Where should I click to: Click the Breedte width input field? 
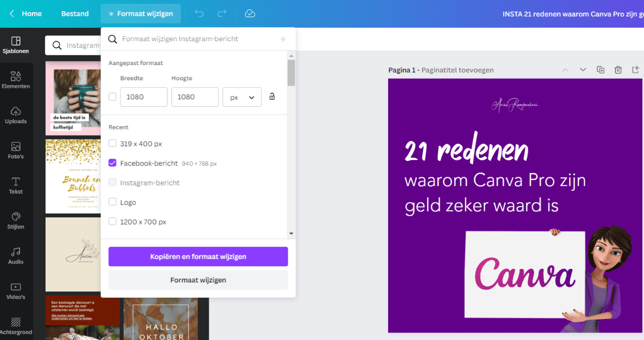[144, 97]
